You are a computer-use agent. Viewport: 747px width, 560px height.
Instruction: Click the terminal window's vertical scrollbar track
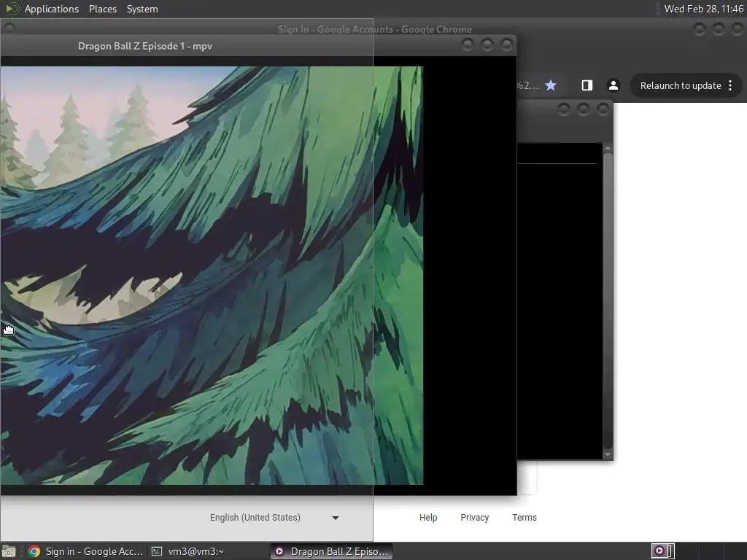(608, 301)
